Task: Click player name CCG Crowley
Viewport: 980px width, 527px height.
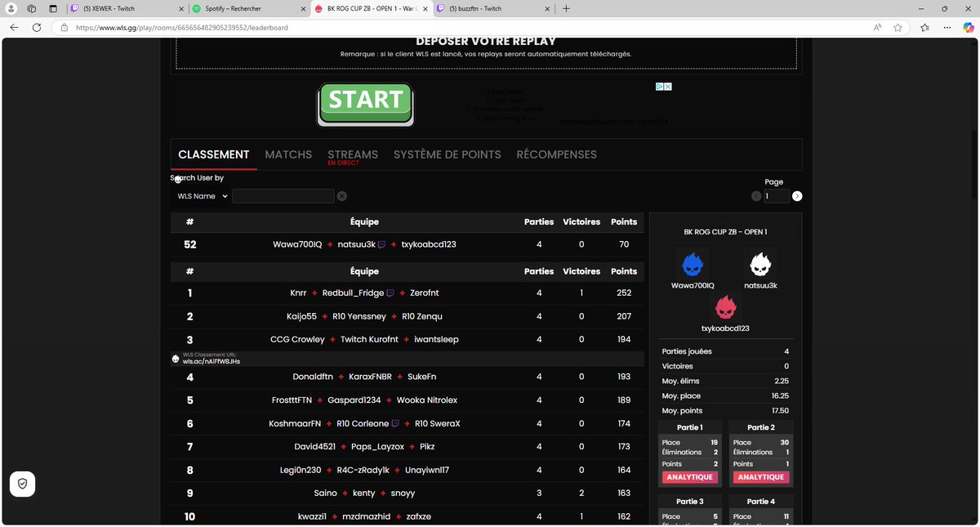Action: click(297, 339)
